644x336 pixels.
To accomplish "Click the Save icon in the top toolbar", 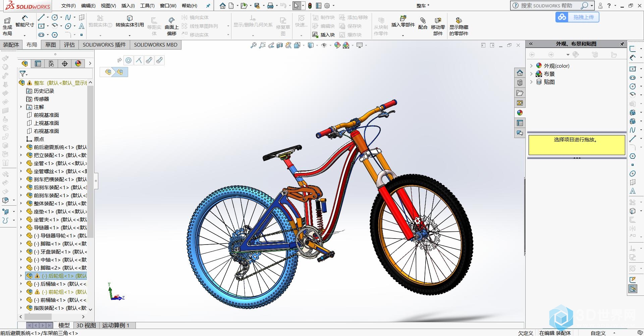I will (257, 6).
